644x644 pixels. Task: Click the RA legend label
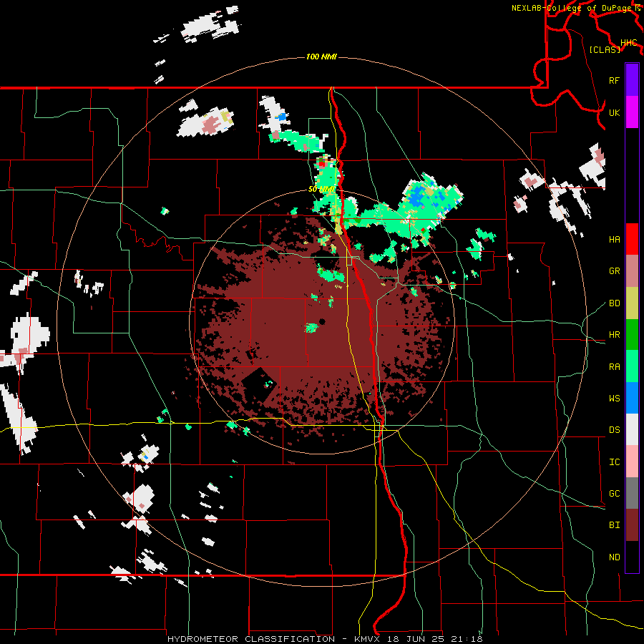coord(614,367)
